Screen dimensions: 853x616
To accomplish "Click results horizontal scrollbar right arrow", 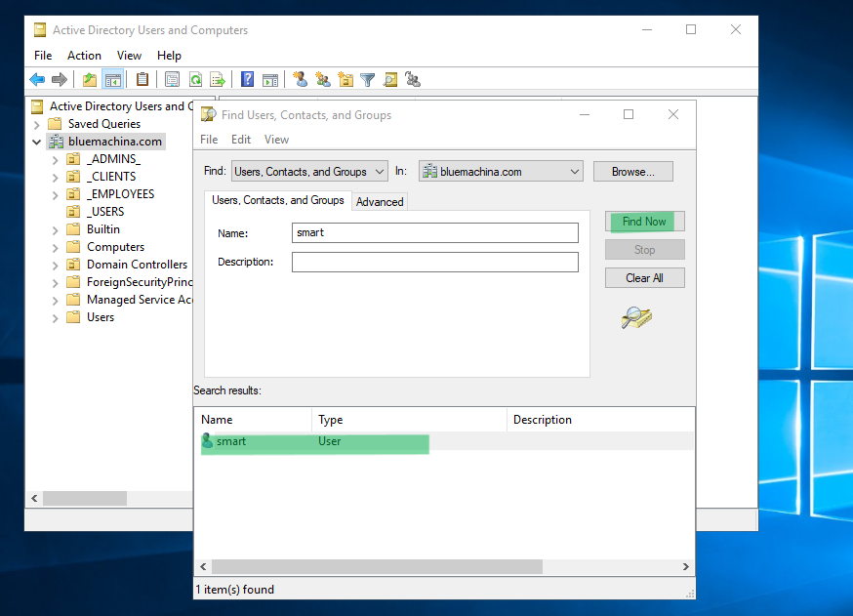I will click(x=685, y=566).
